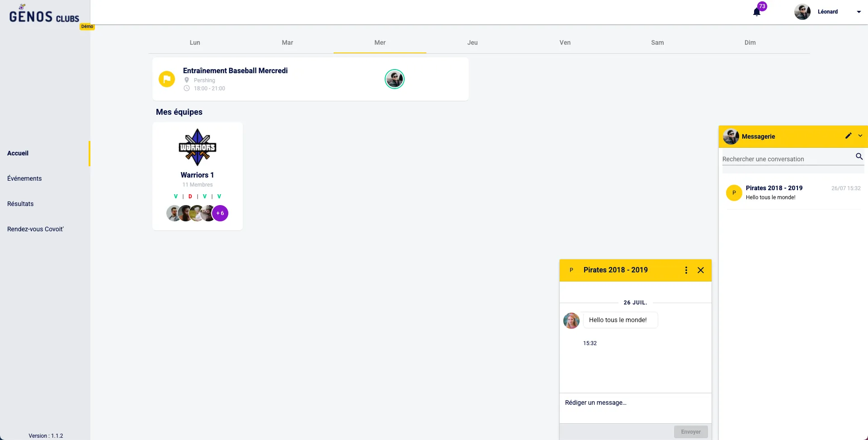Click the Genos Clubs logo
This screenshot has height=440, width=868.
coord(44,16)
